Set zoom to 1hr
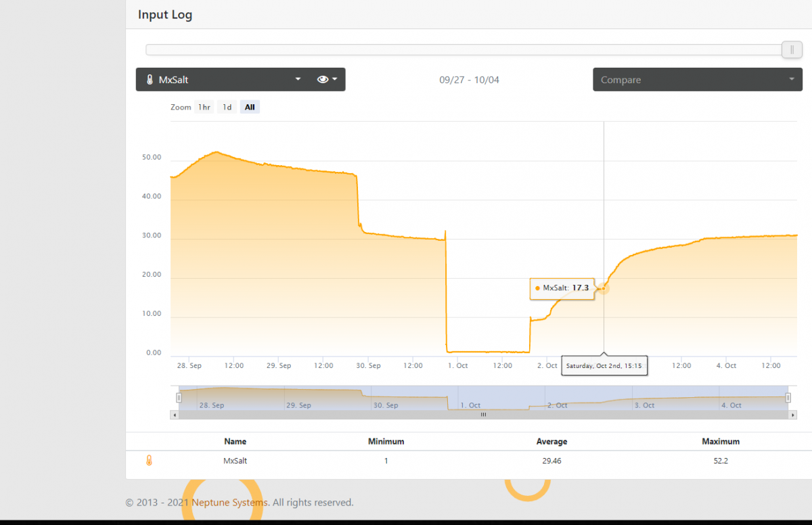812x525 pixels. [204, 107]
